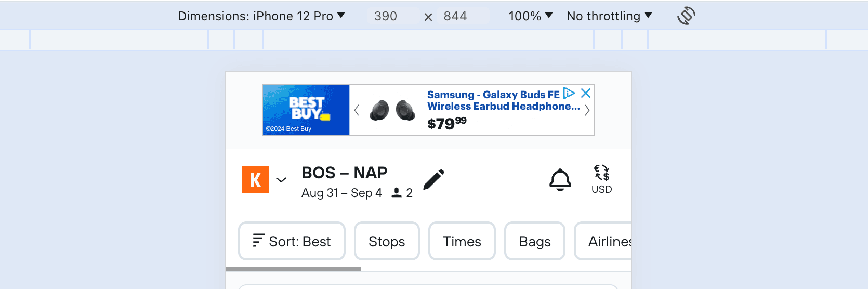The width and height of the screenshot is (868, 289).
Task: Edit search with the pencil icon
Action: pyautogui.click(x=433, y=180)
